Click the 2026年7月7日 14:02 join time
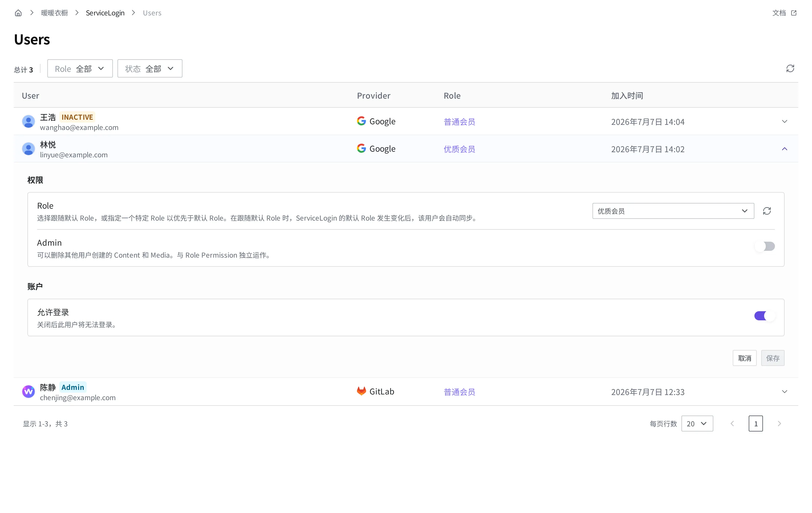The width and height of the screenshot is (812, 513). tap(647, 149)
